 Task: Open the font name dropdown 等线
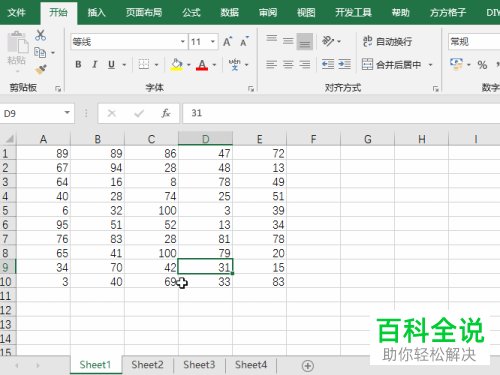[182, 42]
